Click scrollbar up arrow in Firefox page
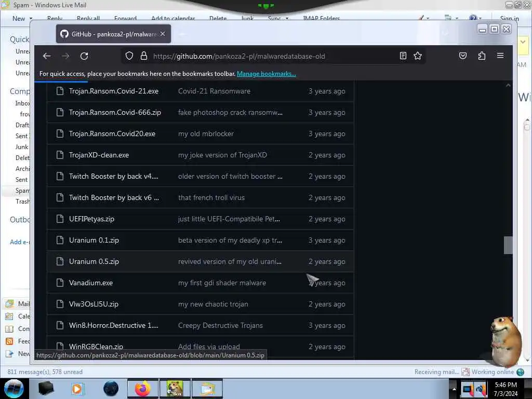Viewport: 532px width, 399px height. (508, 86)
